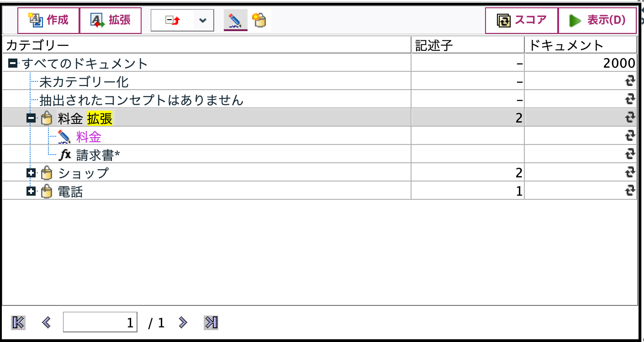Expand the 電話 category node
644x342 pixels.
pyautogui.click(x=32, y=191)
